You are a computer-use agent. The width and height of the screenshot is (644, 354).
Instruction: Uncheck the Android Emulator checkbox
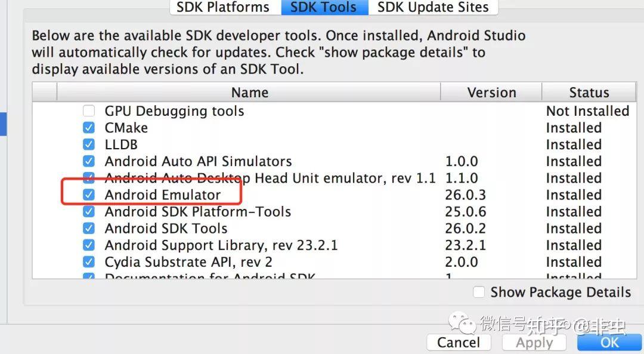pyautogui.click(x=89, y=195)
